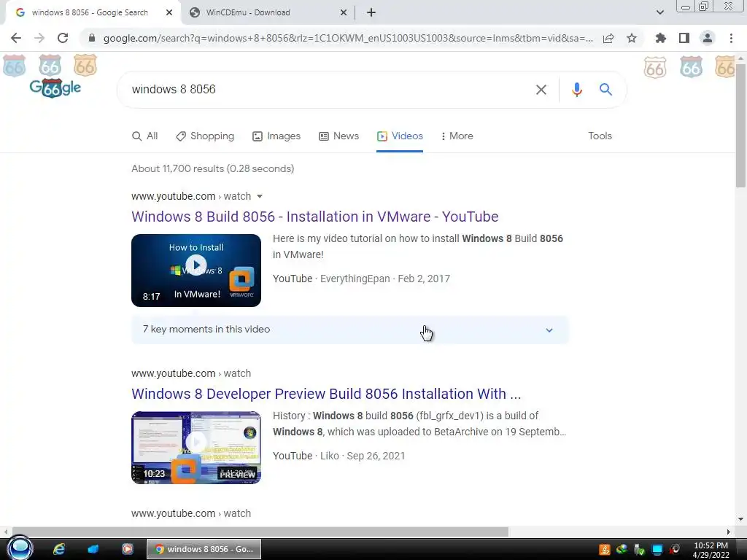747x560 pixels.
Task: Open the tab search chevron in the title bar
Action: point(659,12)
